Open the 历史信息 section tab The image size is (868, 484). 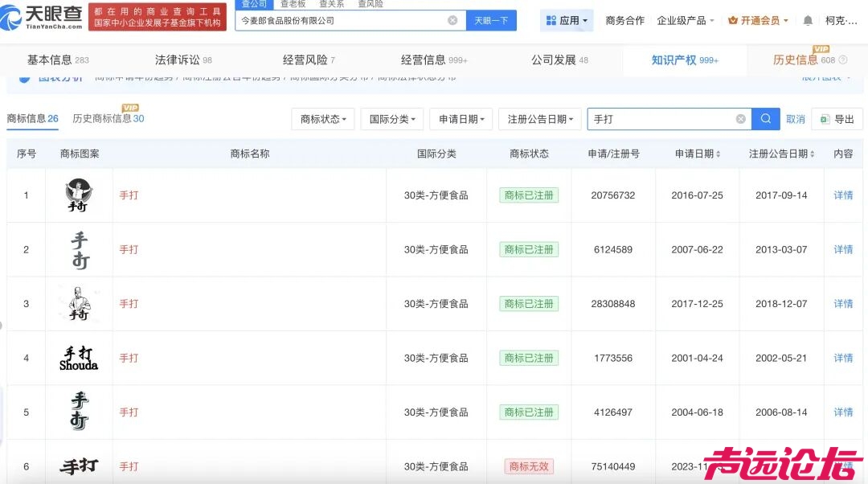pyautogui.click(x=804, y=59)
